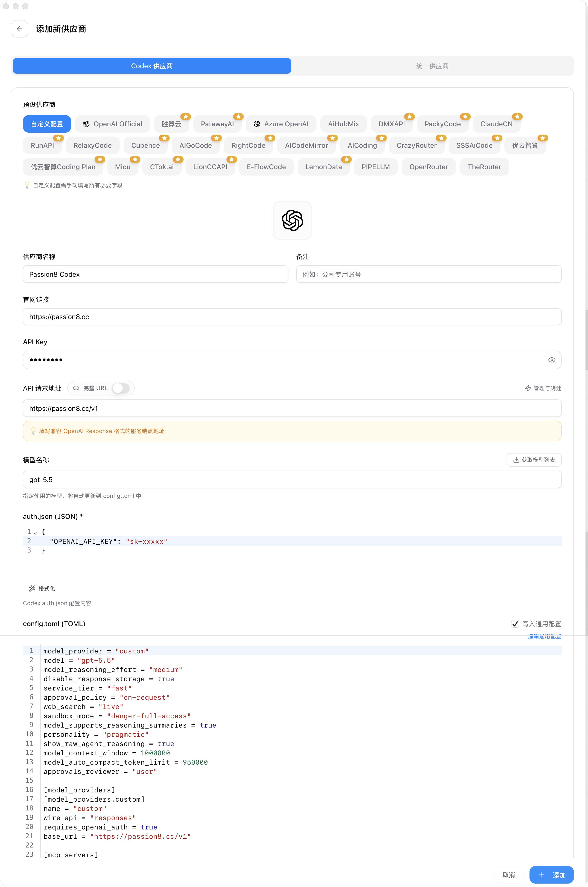Viewport: 588px width, 887px height.
Task: Select the AiHubMix preset
Action: point(343,124)
